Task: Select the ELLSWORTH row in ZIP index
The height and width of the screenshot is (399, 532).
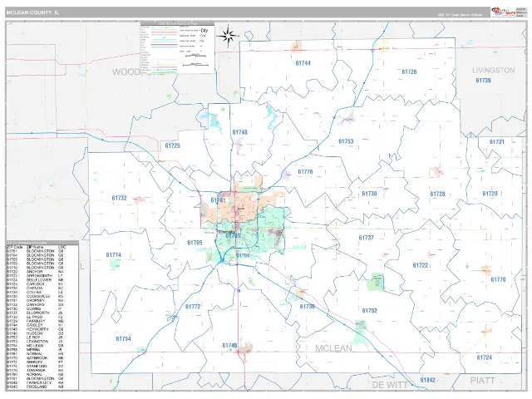Action: click(35, 313)
